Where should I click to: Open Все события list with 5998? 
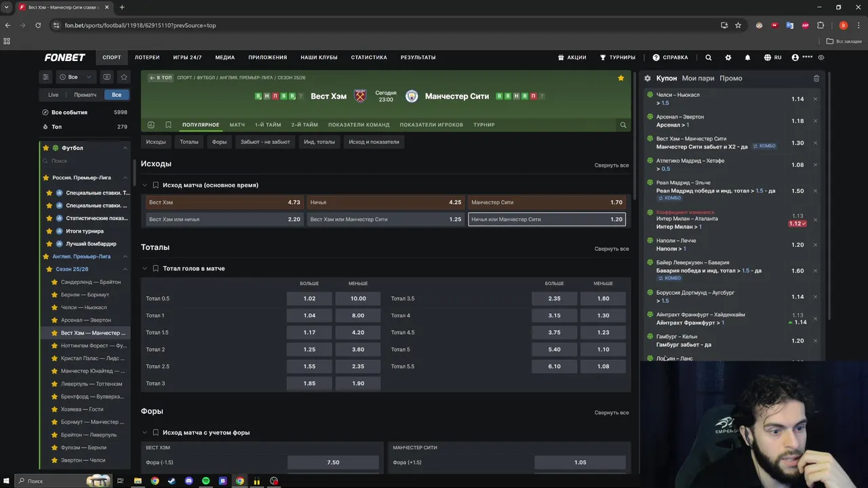[x=85, y=113]
